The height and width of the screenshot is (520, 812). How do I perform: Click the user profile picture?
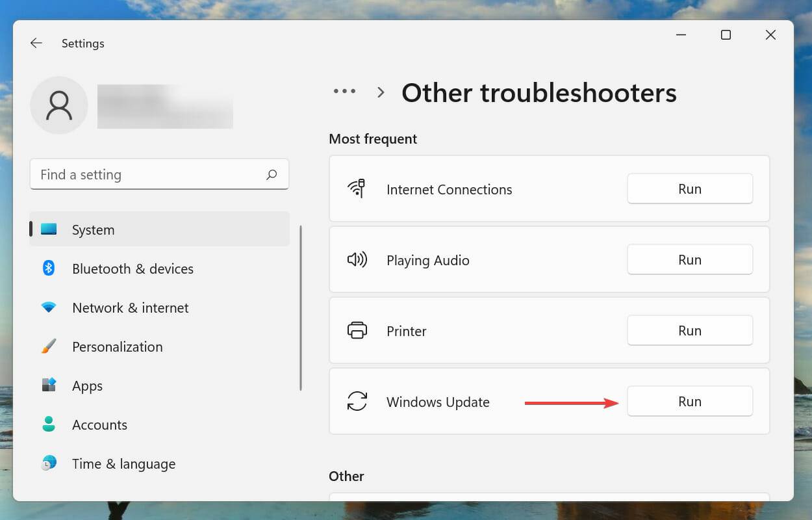pyautogui.click(x=59, y=105)
